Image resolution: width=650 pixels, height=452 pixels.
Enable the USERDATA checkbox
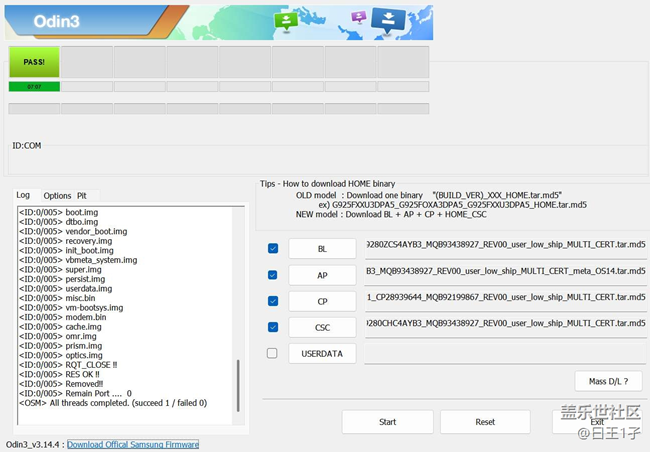click(273, 353)
